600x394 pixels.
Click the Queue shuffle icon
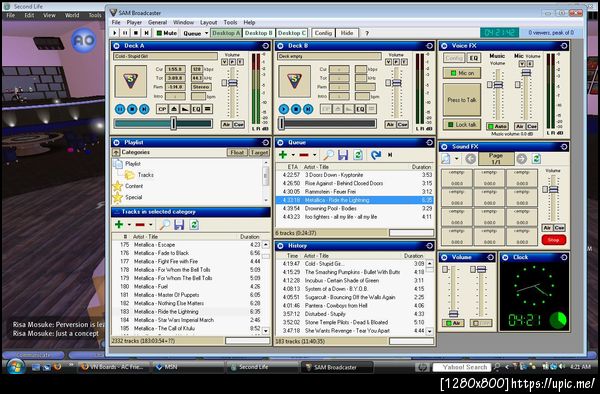pos(376,155)
